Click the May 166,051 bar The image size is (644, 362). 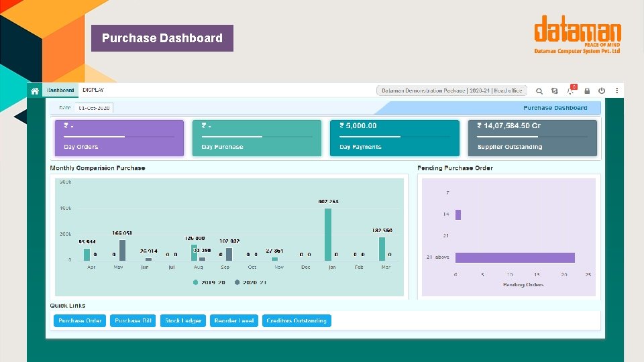point(122,250)
